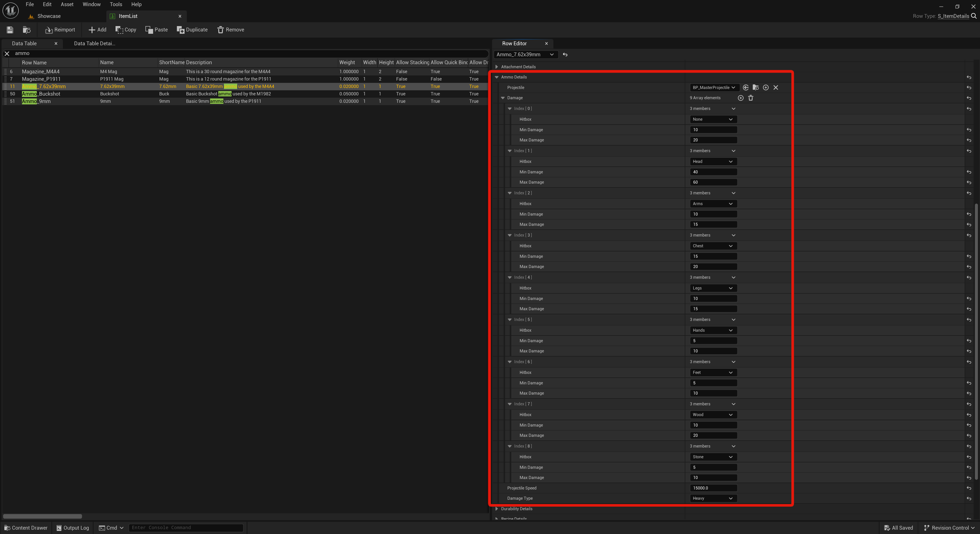The height and width of the screenshot is (534, 980).
Task: Clear the ammo search filter
Action: (x=7, y=54)
